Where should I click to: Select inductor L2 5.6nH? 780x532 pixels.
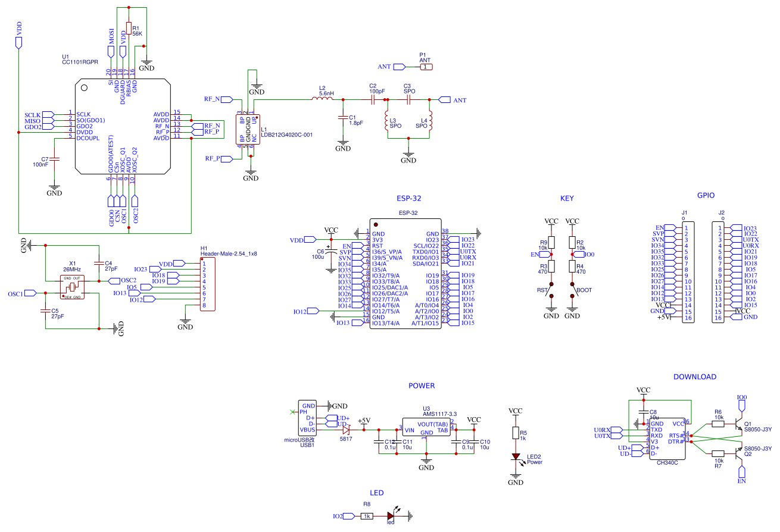323,100
